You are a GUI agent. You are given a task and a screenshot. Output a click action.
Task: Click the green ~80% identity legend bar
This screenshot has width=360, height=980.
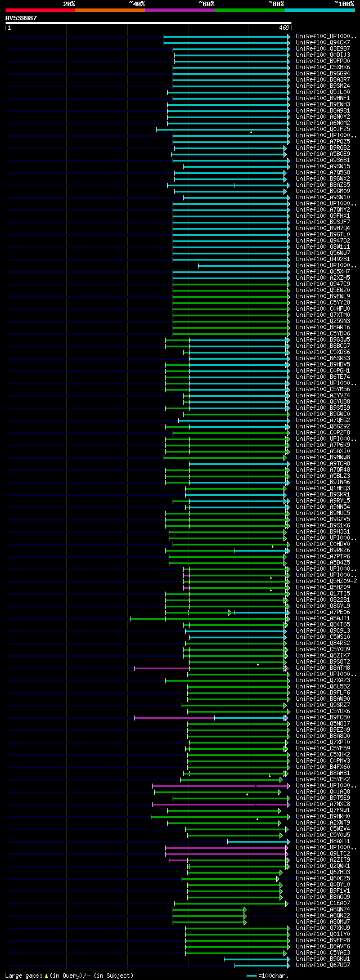tap(250, 10)
